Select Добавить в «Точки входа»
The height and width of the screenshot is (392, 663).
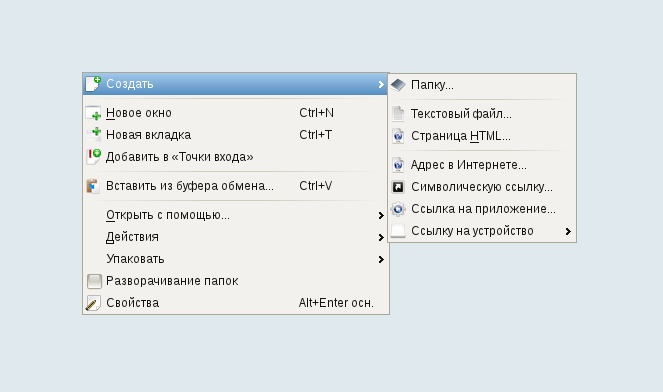(236, 156)
